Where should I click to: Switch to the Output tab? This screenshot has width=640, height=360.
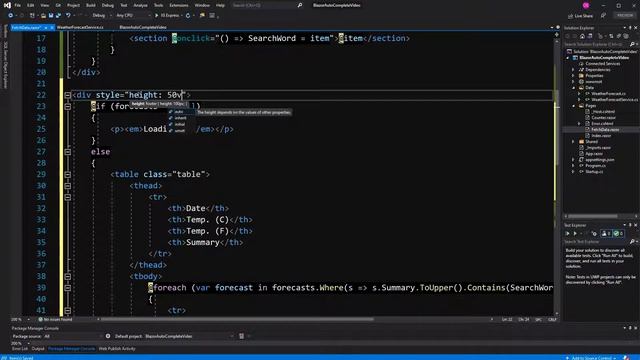pyautogui.click(x=38, y=349)
